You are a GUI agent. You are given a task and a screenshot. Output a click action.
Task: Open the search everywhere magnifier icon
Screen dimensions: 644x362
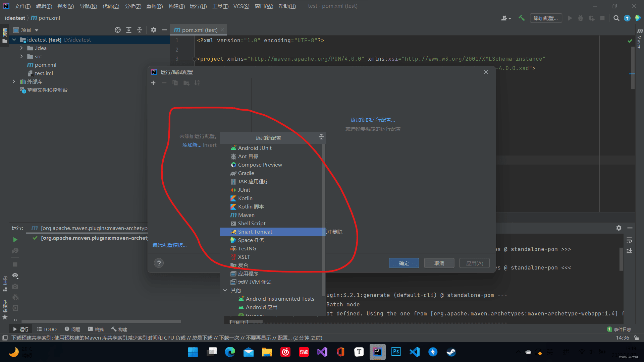(x=616, y=18)
